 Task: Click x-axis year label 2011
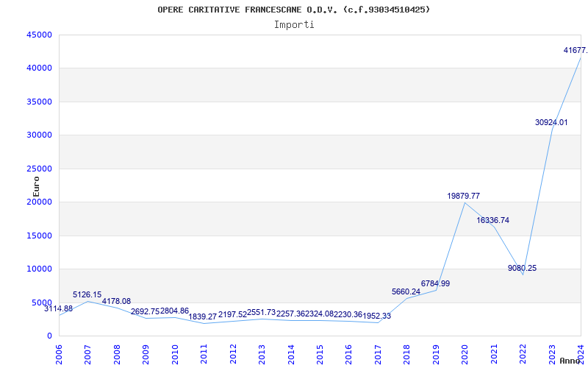click(x=204, y=355)
